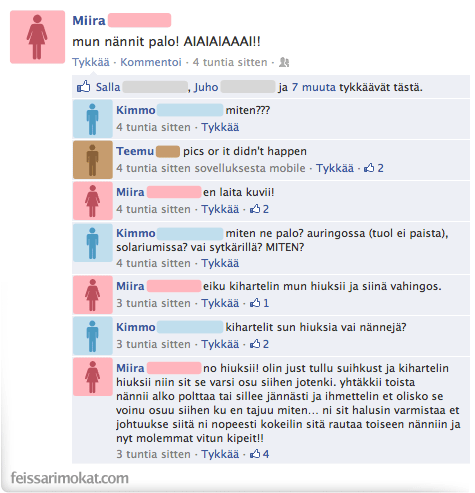Click Tykkää on 'kihartelit sun hiuksia' comment
The width and height of the screenshot is (475, 493).
[220, 344]
